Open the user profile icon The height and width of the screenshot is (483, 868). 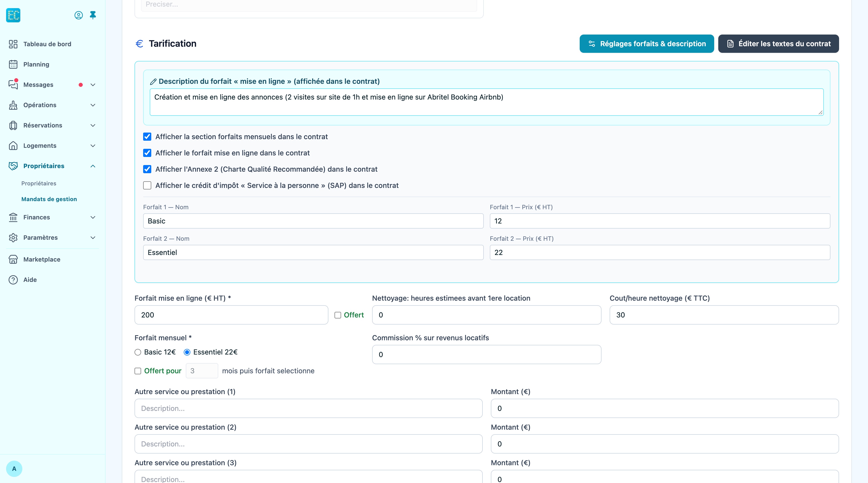[x=78, y=15]
